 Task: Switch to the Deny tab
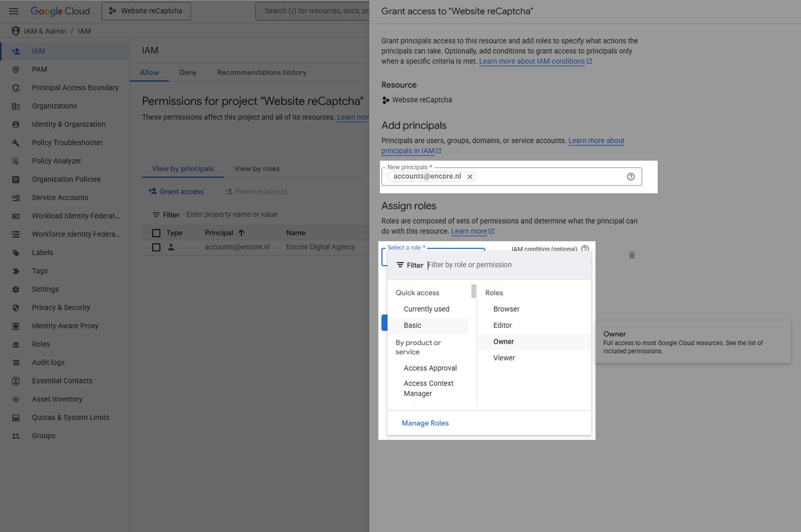[188, 73]
